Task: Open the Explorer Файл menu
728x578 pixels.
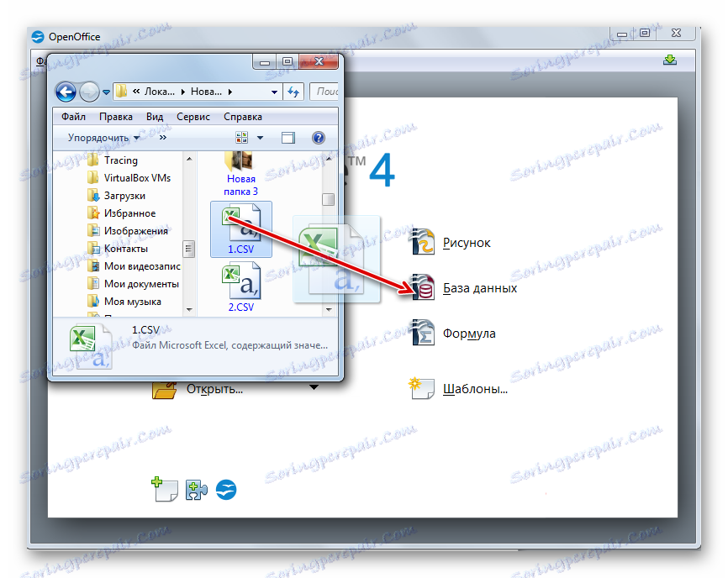Action: 73,117
